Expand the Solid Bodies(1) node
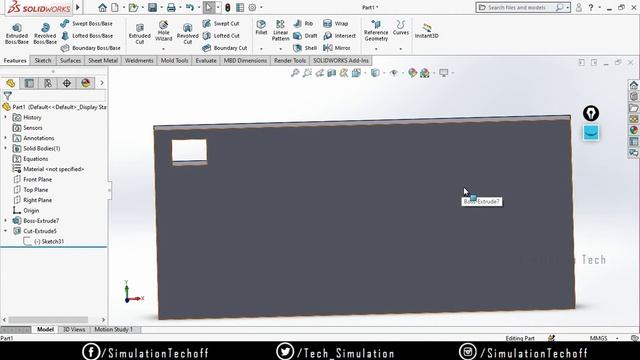Screen dimensions: 640x360 point(6,149)
